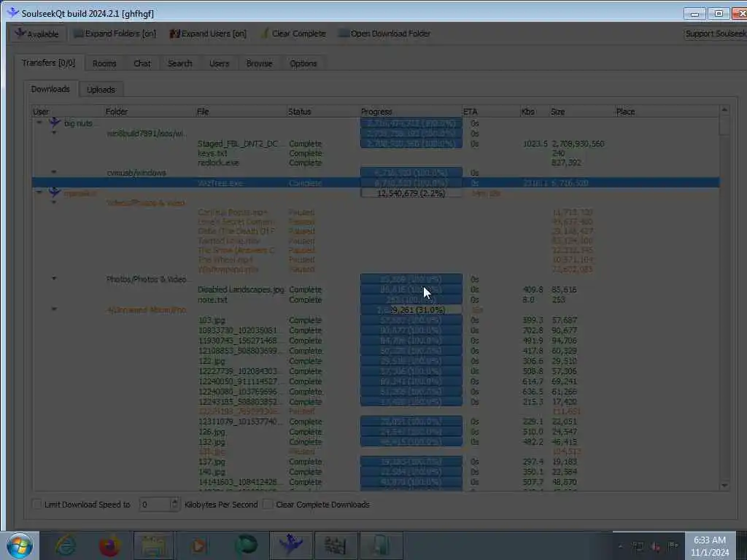
Task: Click the Size column header
Action: [581, 112]
